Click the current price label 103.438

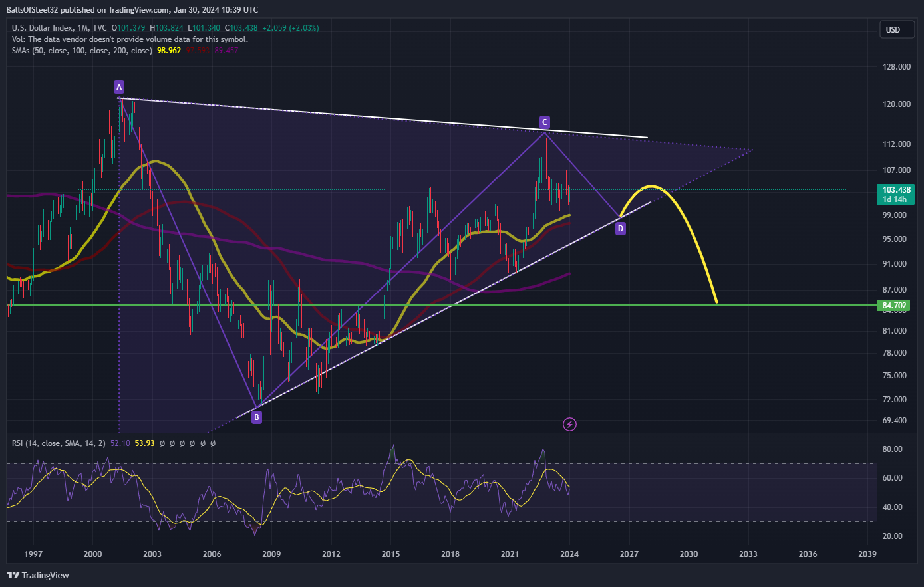click(897, 189)
